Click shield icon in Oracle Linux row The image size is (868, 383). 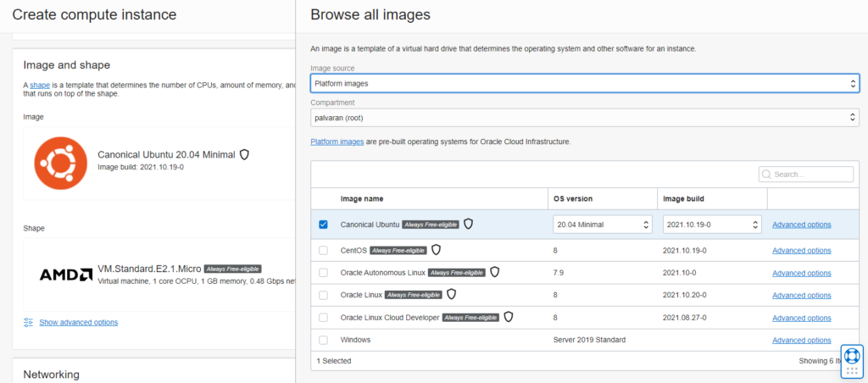coord(451,295)
